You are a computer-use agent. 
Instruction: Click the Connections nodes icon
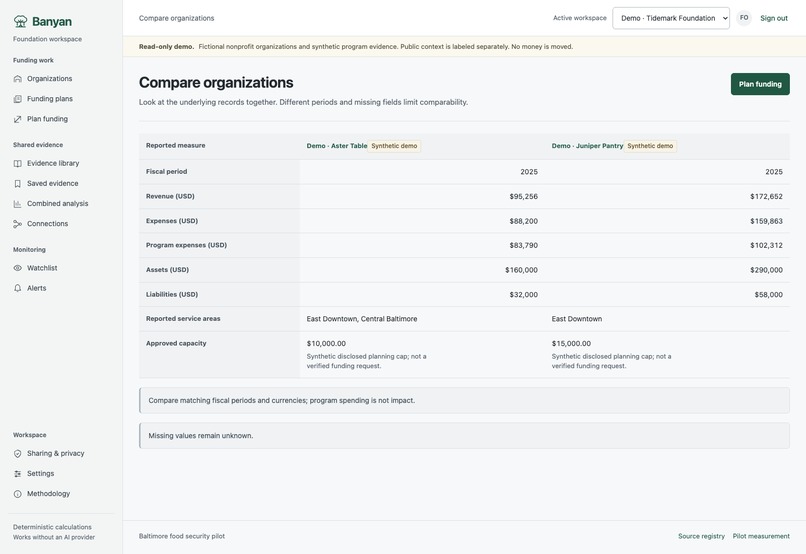coord(17,224)
